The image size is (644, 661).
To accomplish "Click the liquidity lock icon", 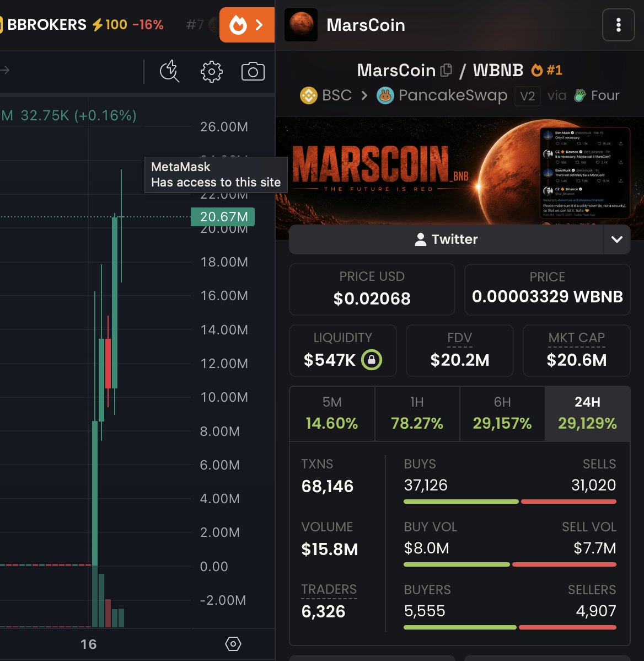I will point(372,360).
